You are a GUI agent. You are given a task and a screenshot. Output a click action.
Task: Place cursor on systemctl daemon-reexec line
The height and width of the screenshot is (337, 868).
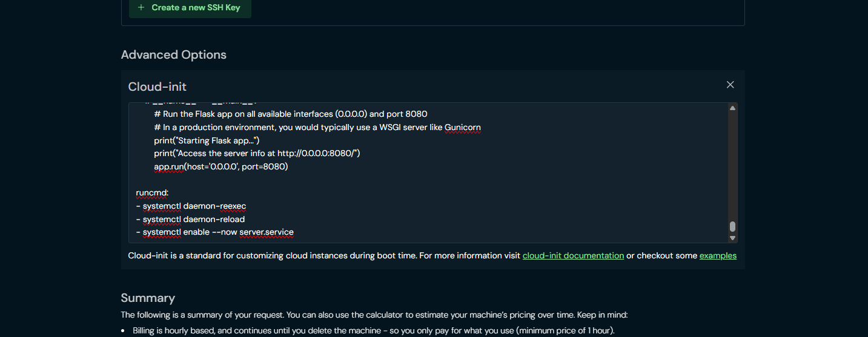191,206
